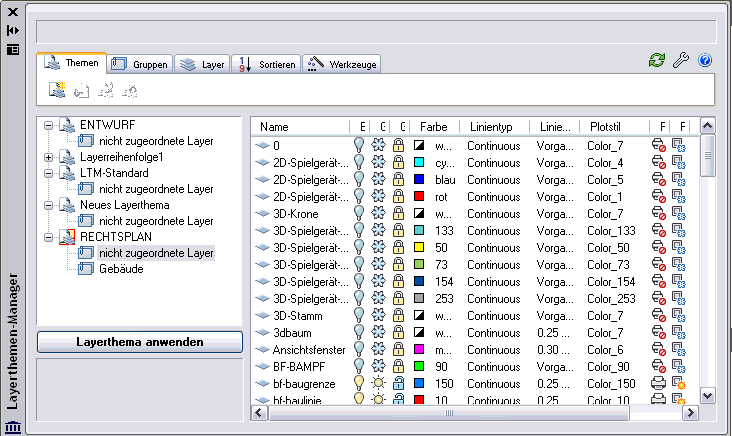Open the Werkzeuge tab

pyautogui.click(x=342, y=64)
